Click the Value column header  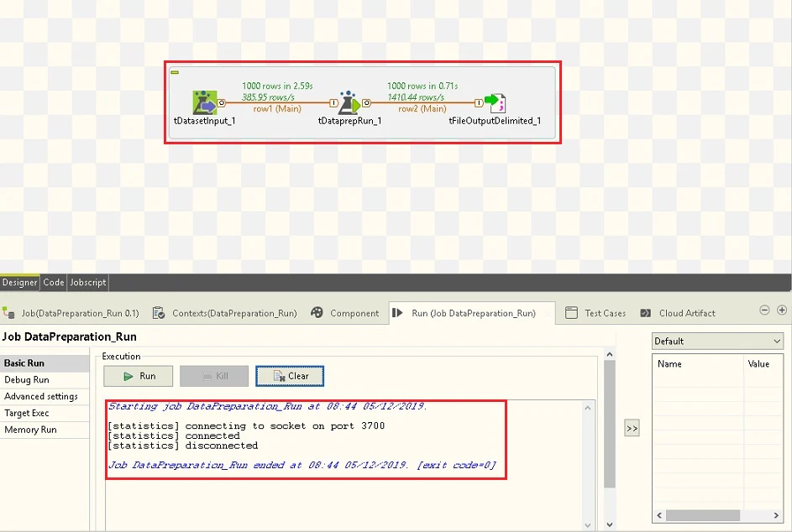(763, 364)
